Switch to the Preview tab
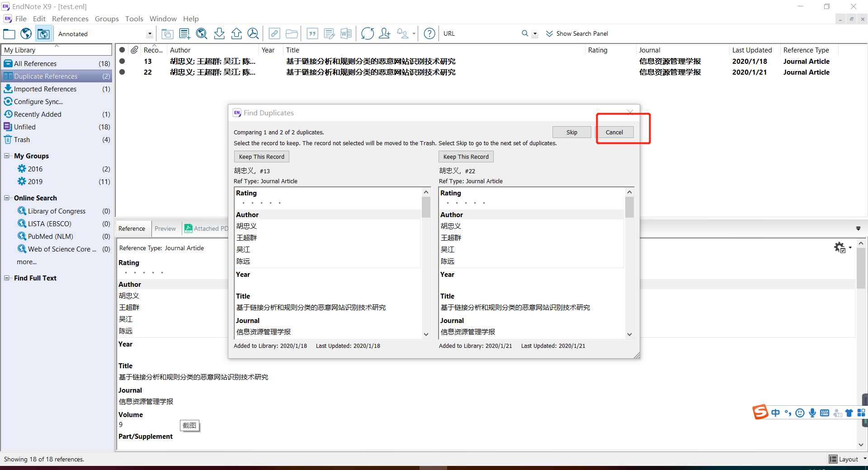This screenshot has width=868, height=470. pos(165,228)
